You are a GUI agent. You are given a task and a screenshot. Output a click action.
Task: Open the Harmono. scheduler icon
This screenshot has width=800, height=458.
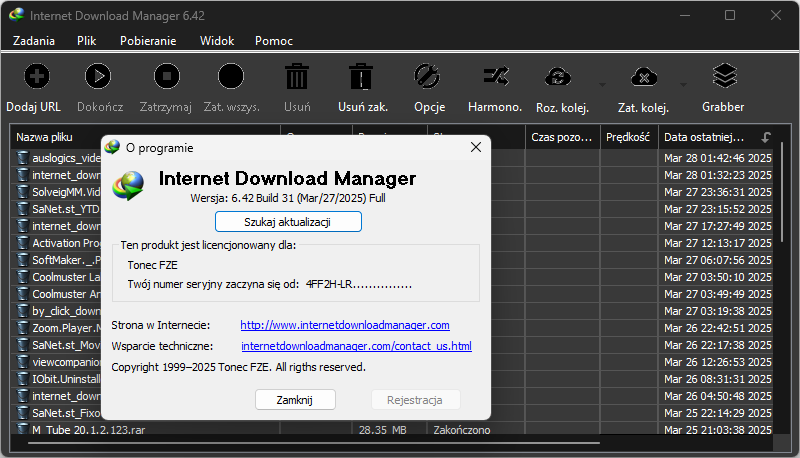click(x=495, y=77)
